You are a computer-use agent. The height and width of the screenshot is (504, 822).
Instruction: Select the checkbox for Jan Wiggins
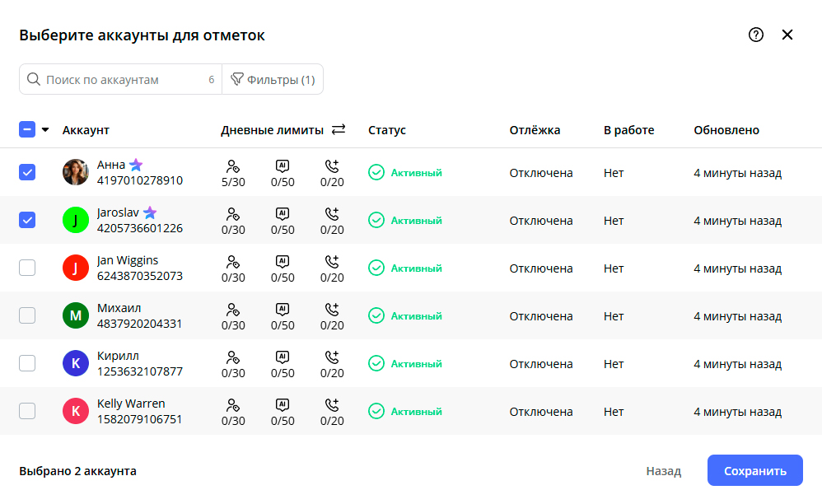pyautogui.click(x=27, y=268)
